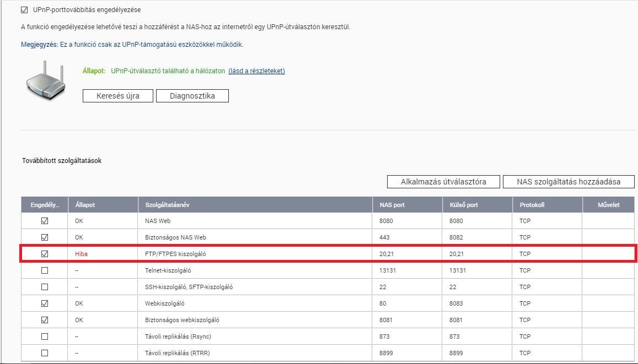Select the Hiba status in FTP row

pyautogui.click(x=82, y=254)
